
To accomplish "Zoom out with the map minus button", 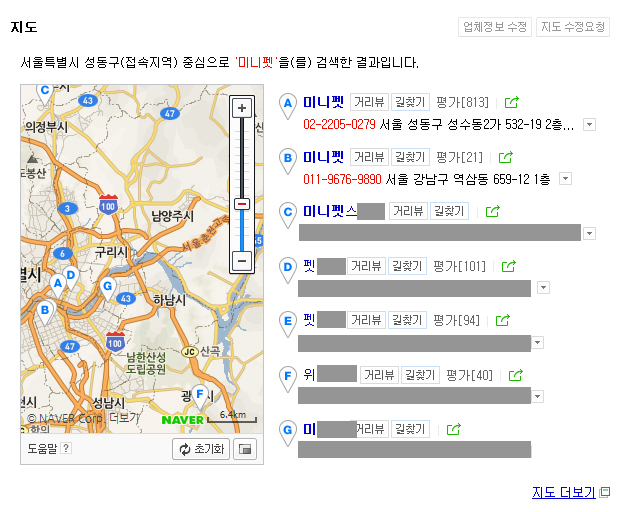I will (242, 261).
